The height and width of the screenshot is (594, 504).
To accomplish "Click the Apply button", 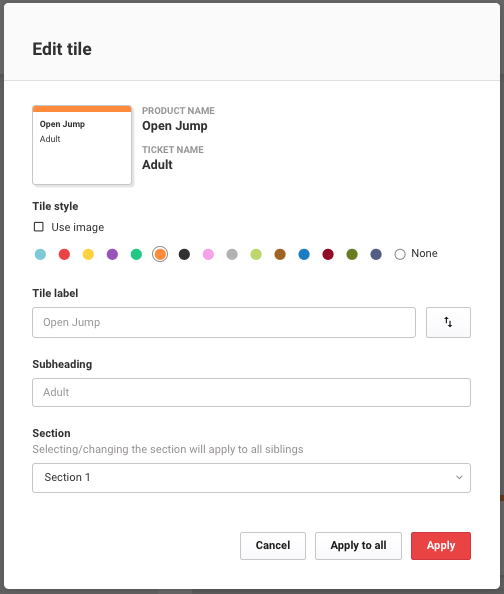I will click(x=441, y=546).
